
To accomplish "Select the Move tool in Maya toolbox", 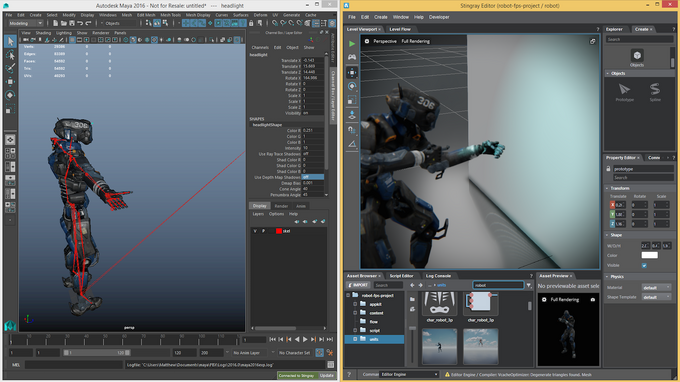I will pyautogui.click(x=10, y=82).
